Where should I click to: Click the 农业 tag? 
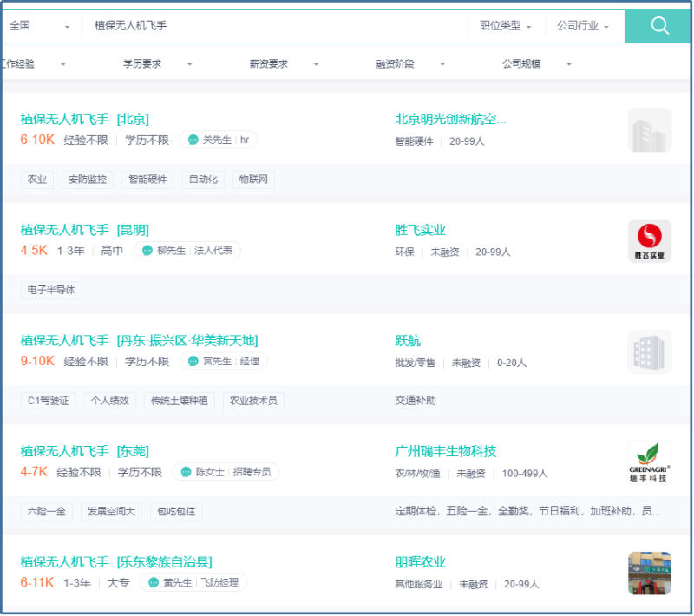coord(36,180)
